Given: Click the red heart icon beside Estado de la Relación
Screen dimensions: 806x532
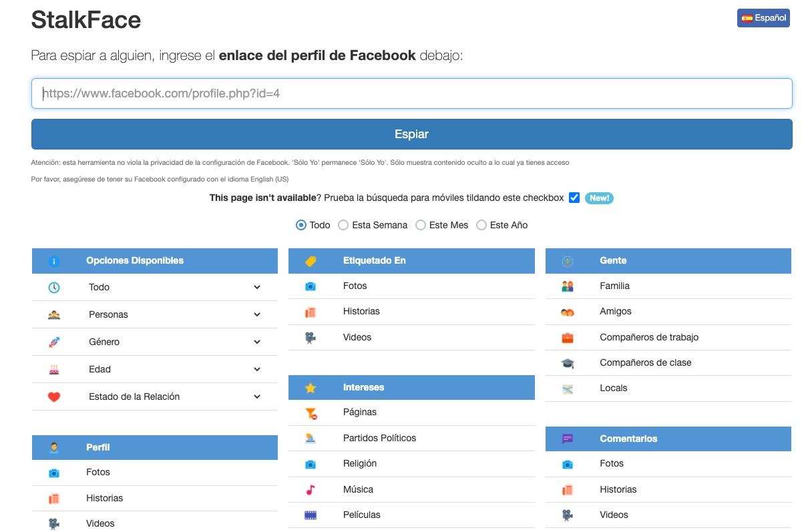Looking at the screenshot, I should 54,397.
